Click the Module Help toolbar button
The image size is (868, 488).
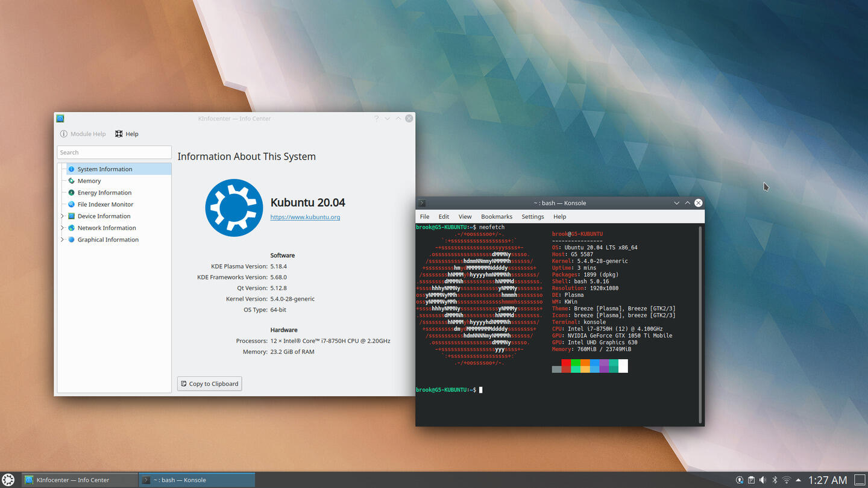(83, 134)
